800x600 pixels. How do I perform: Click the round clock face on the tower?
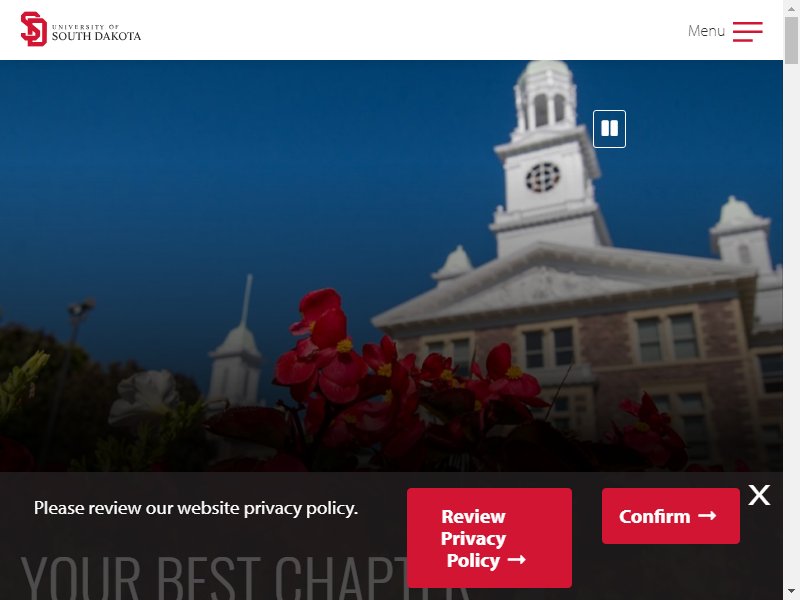(543, 177)
